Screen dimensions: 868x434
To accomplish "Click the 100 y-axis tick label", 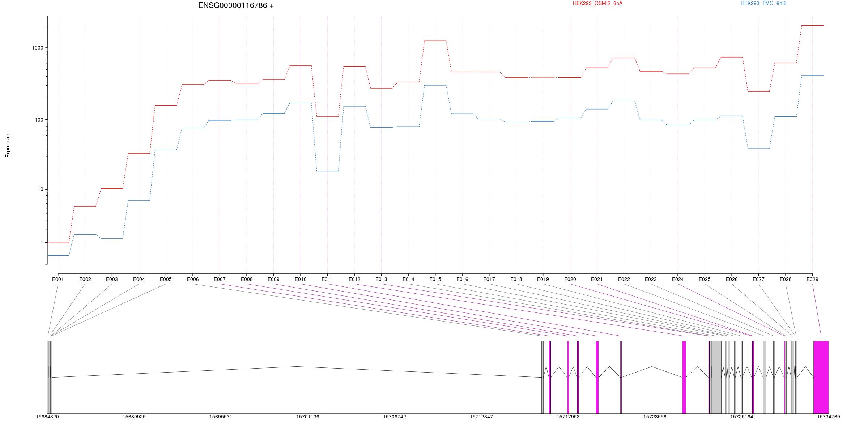I will pos(39,120).
